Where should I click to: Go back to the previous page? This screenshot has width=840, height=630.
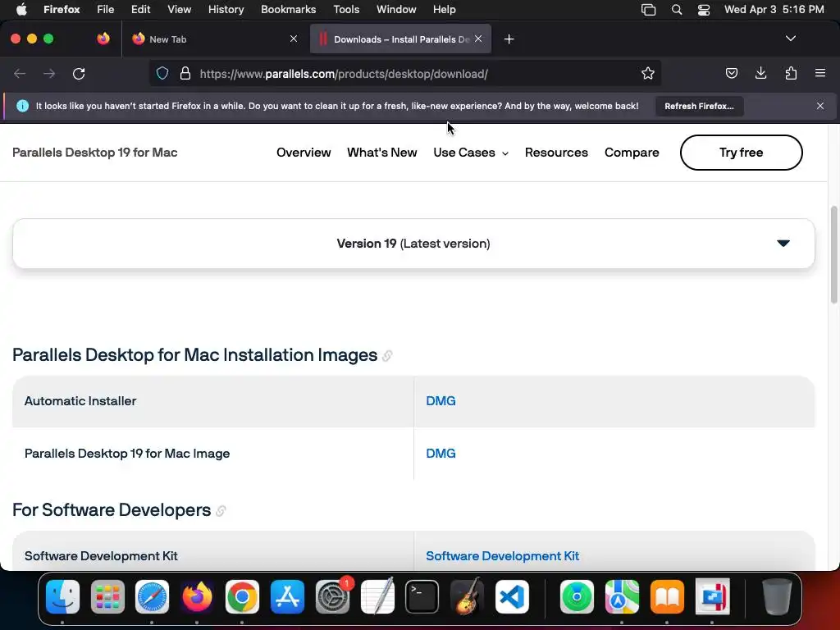pyautogui.click(x=20, y=73)
